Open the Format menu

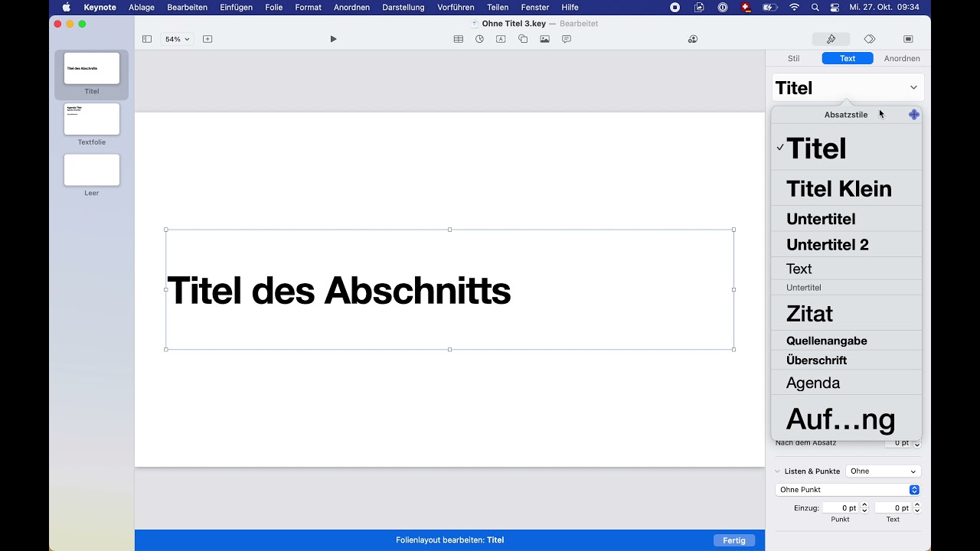pos(309,7)
